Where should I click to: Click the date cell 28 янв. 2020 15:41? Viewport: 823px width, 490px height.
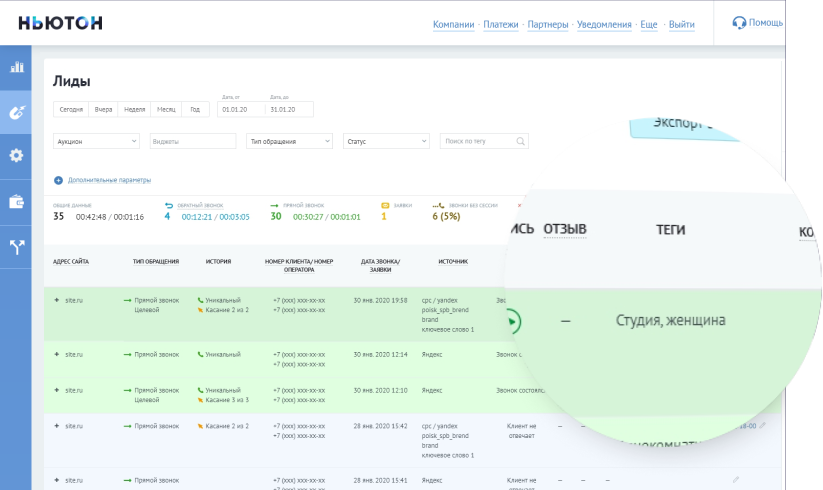[381, 480]
